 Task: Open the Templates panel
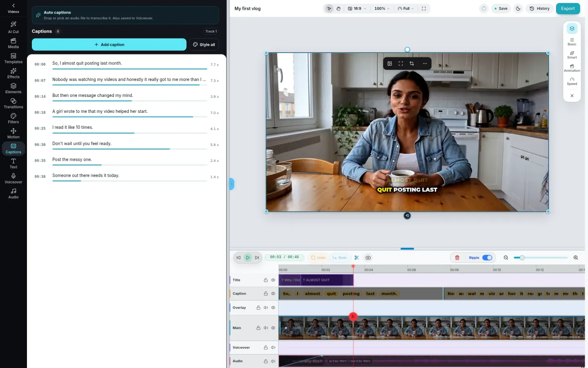tap(13, 58)
